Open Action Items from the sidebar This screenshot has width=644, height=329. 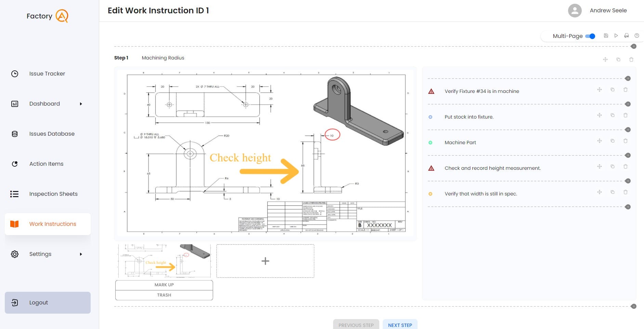click(46, 164)
